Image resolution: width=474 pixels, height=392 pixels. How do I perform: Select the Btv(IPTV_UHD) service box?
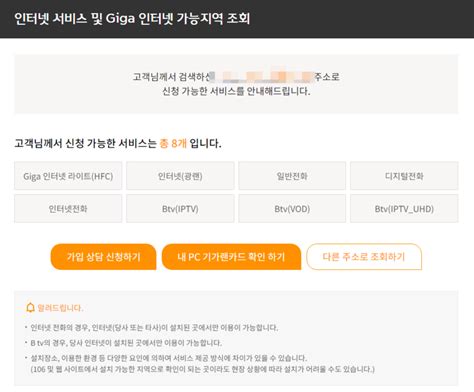pos(404,209)
